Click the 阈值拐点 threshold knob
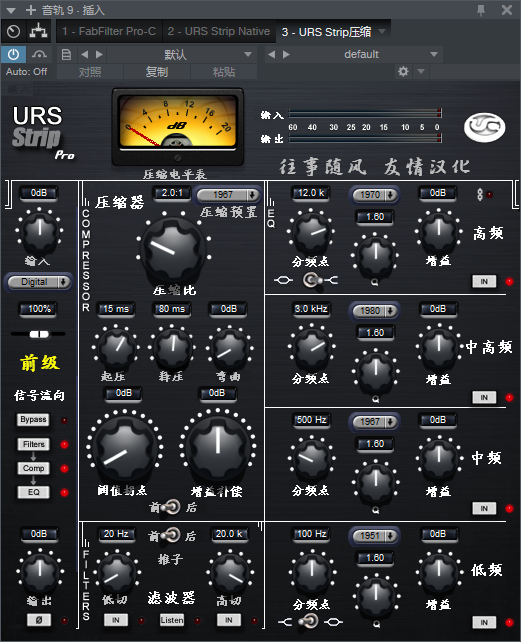521x642 pixels. click(125, 448)
